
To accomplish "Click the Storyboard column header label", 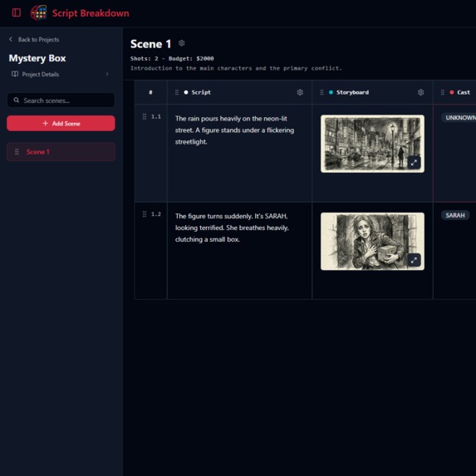I will click(x=352, y=92).
